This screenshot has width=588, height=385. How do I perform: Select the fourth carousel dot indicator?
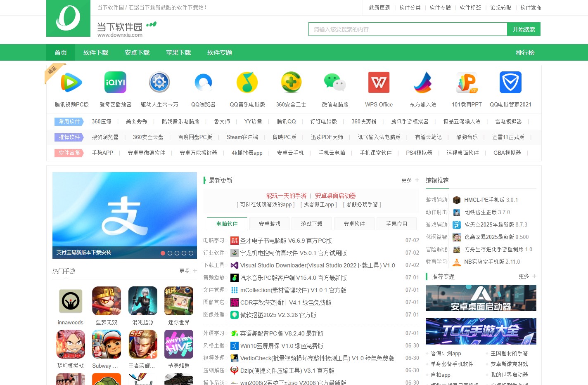(184, 253)
